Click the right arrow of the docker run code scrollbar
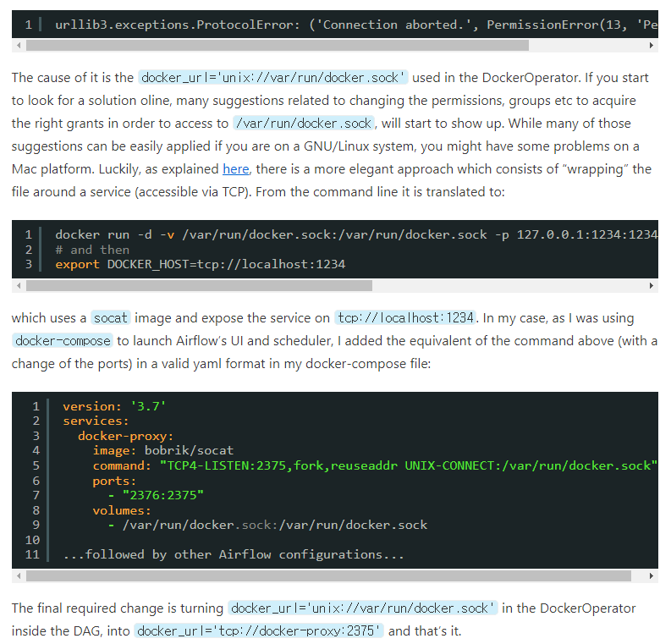Image resolution: width=671 pixels, height=644 pixels. (651, 285)
